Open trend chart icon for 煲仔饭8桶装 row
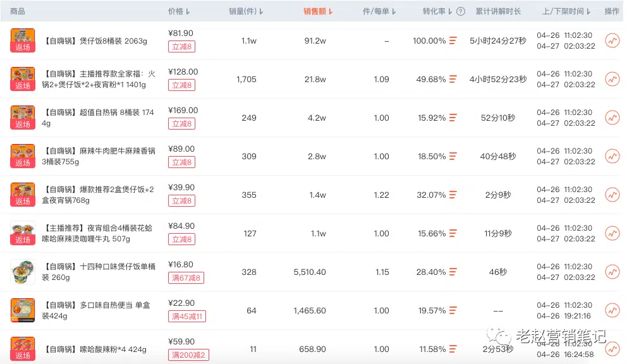The image size is (627, 364). point(612,41)
